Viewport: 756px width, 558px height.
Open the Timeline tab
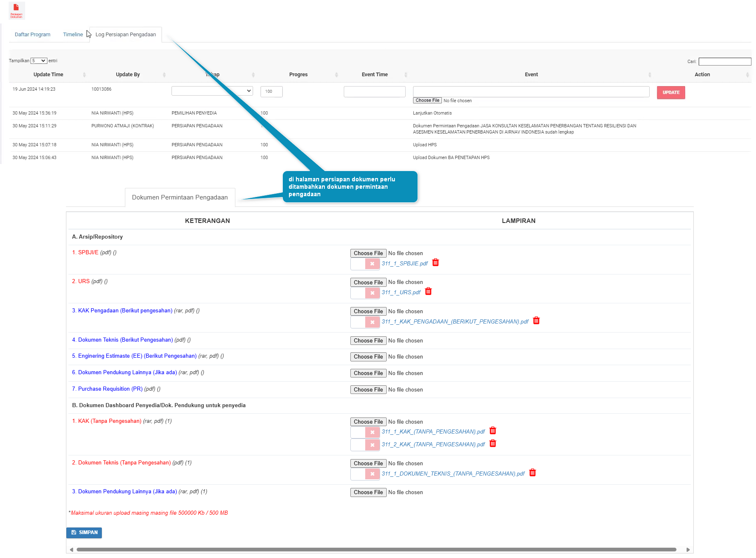(73, 35)
